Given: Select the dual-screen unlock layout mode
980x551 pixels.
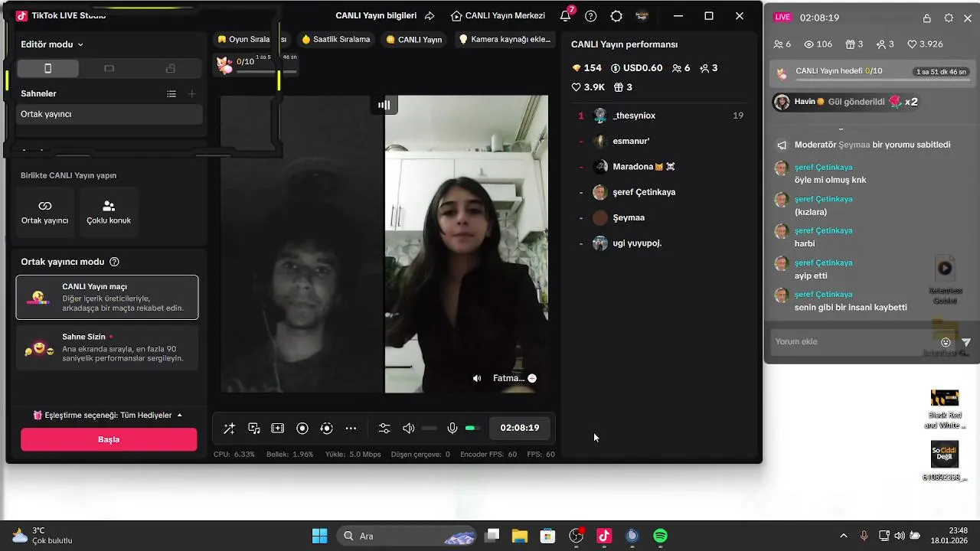Looking at the screenshot, I should coord(170,69).
